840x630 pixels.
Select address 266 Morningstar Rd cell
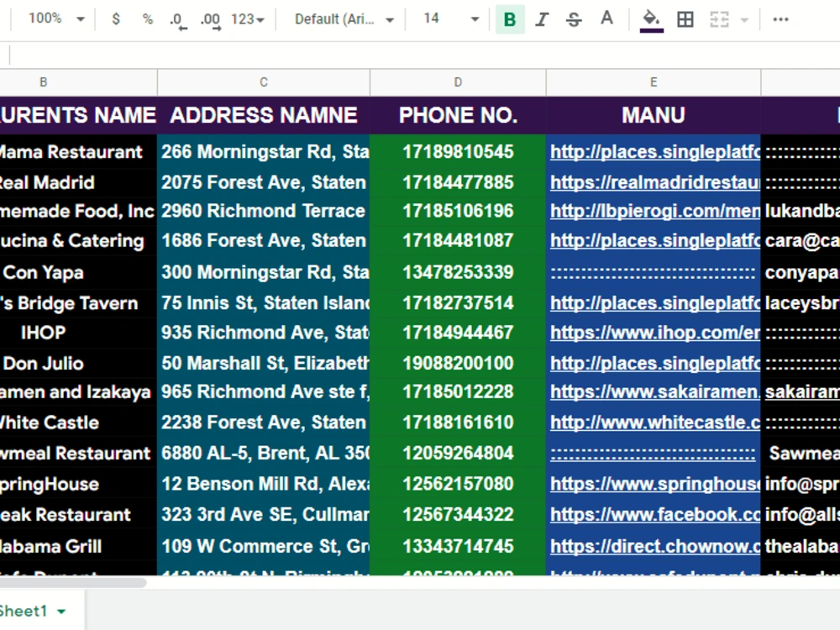click(264, 152)
